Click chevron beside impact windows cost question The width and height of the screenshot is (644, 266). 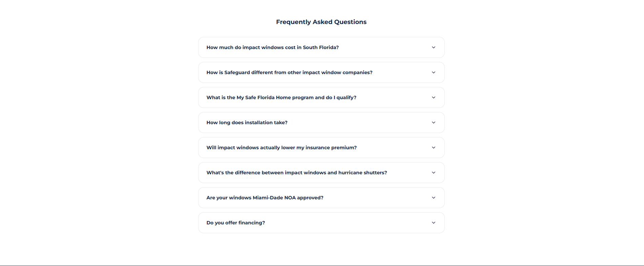[x=434, y=47]
